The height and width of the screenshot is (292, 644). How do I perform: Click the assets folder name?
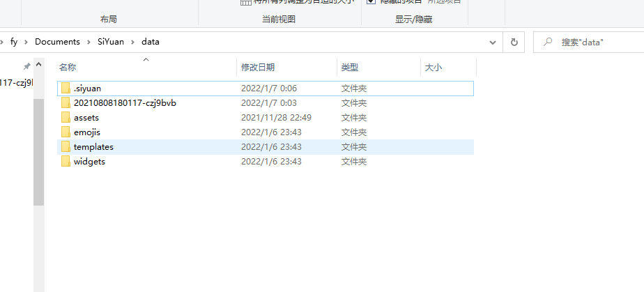tap(86, 118)
